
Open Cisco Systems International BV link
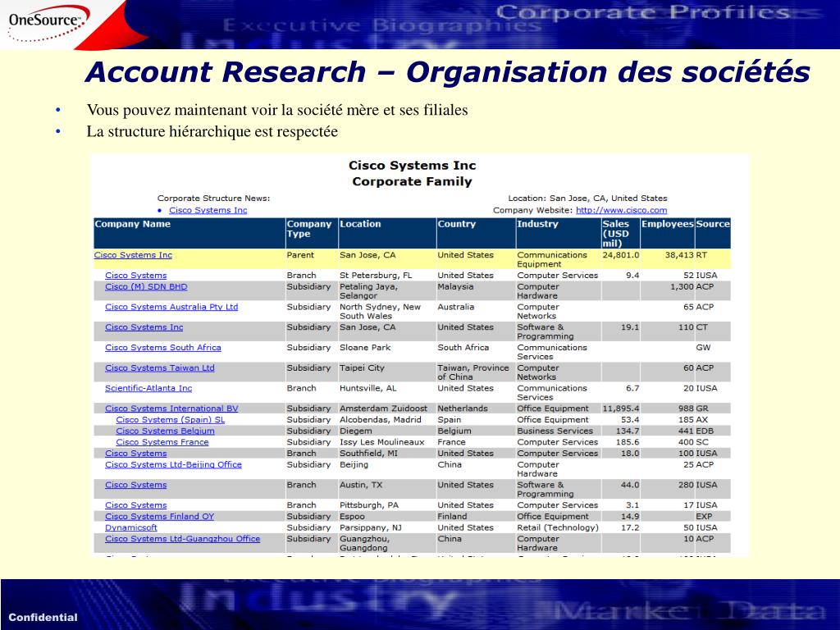point(171,409)
